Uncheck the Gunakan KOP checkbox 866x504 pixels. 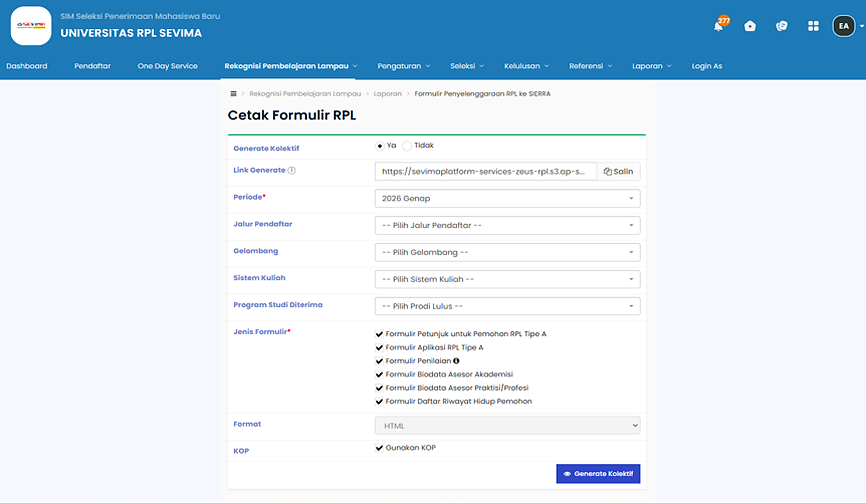pyautogui.click(x=379, y=448)
